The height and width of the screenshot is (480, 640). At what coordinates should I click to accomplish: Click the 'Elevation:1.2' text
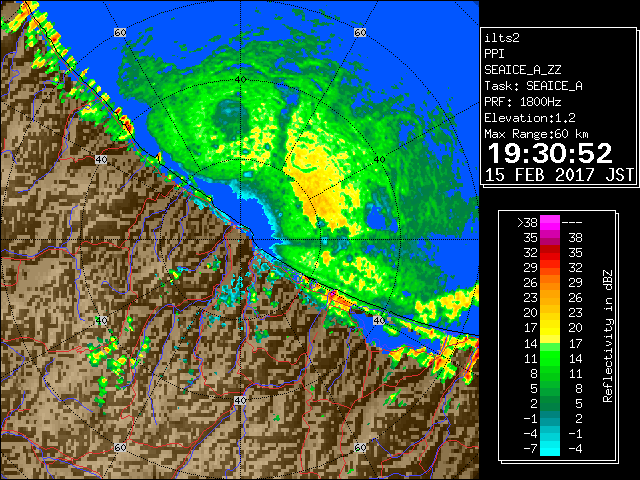coord(530,118)
